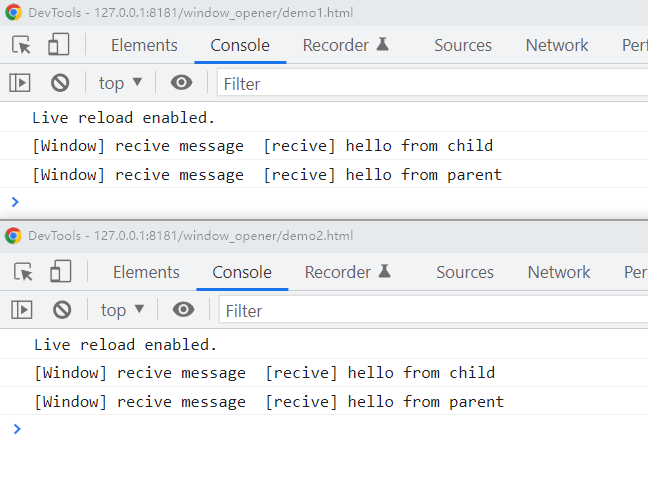648x484 pixels.
Task: Open Sources tab in demo1 DevTools
Action: point(463,45)
